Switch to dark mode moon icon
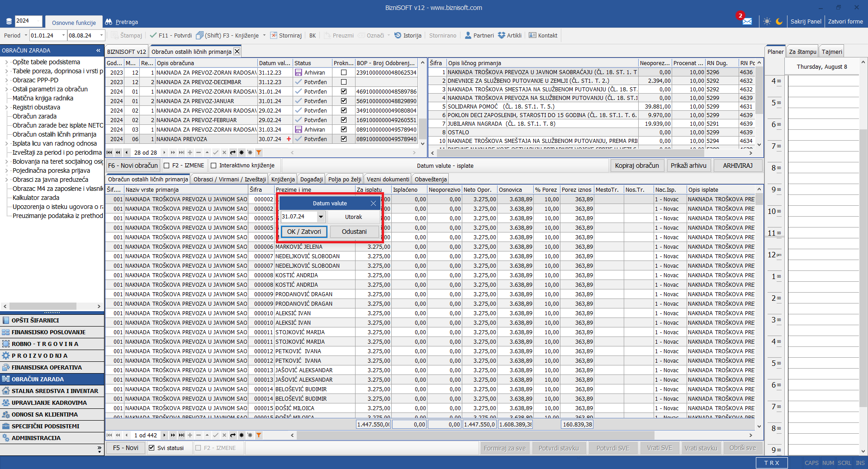This screenshot has height=469, width=868. pos(779,21)
